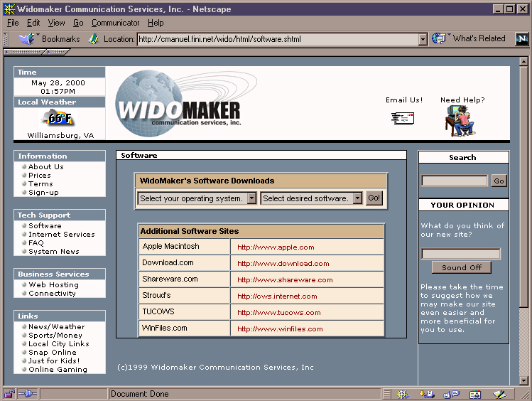Follow the http://cws.internet.com link
The image size is (532, 401).
pyautogui.click(x=277, y=296)
